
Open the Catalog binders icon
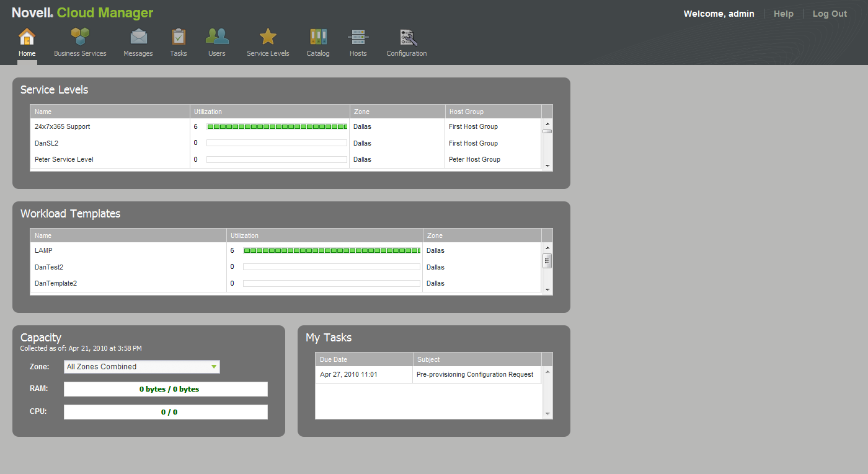tap(318, 37)
